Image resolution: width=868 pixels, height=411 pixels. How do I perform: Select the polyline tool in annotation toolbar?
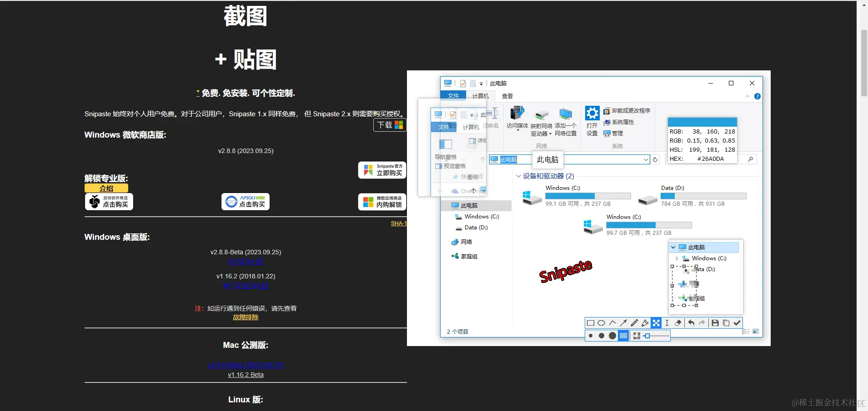pos(612,323)
